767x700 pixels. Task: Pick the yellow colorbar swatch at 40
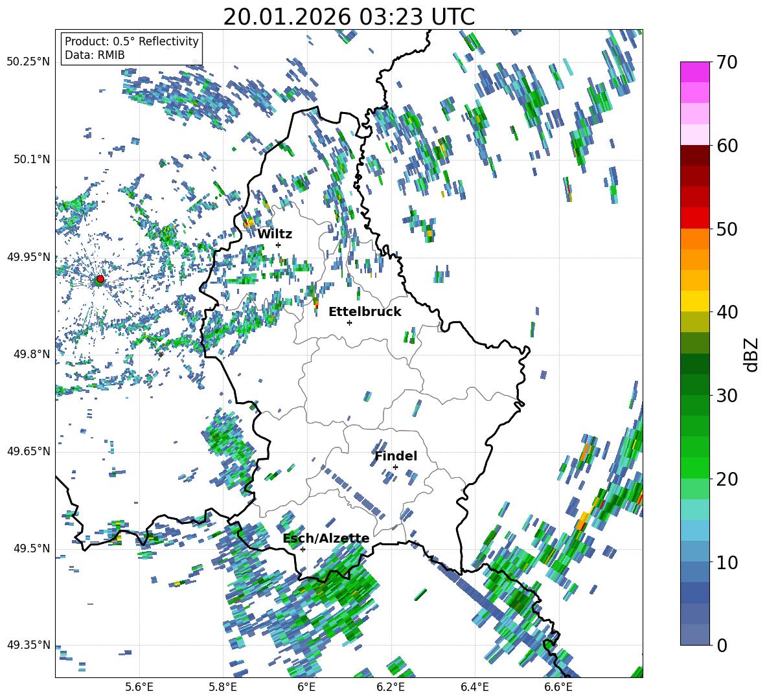coord(694,302)
